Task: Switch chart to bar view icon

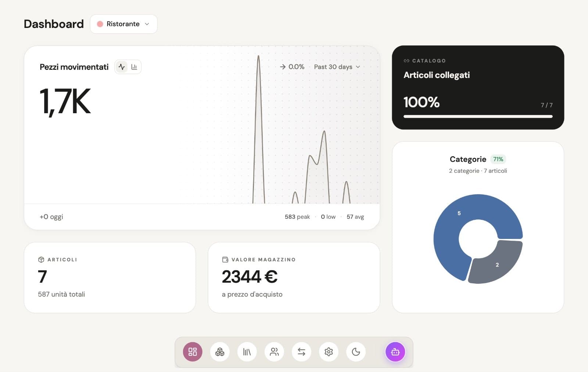Action: point(134,67)
